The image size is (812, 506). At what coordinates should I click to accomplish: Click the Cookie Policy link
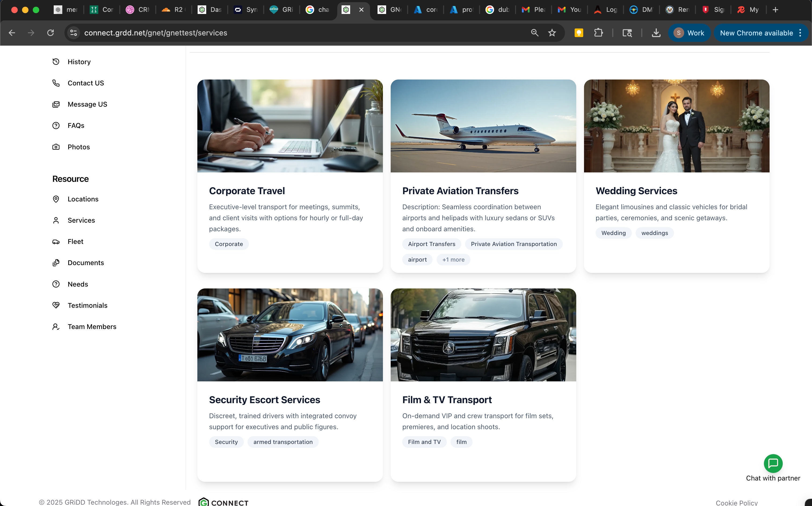[x=736, y=502]
